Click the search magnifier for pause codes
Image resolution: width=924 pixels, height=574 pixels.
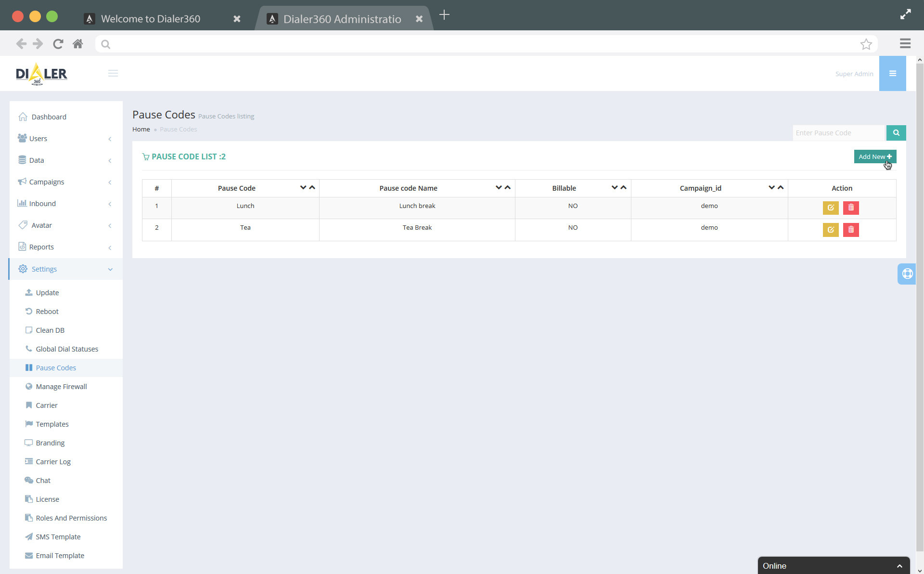pyautogui.click(x=896, y=132)
